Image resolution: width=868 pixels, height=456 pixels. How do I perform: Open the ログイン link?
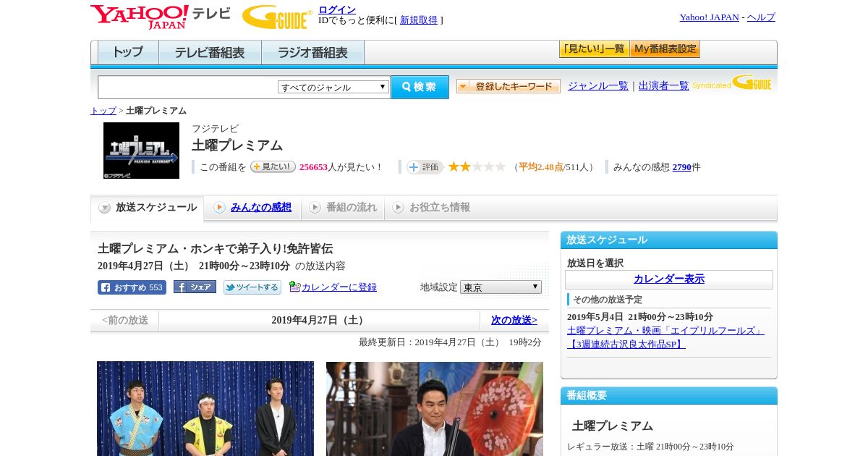point(337,9)
